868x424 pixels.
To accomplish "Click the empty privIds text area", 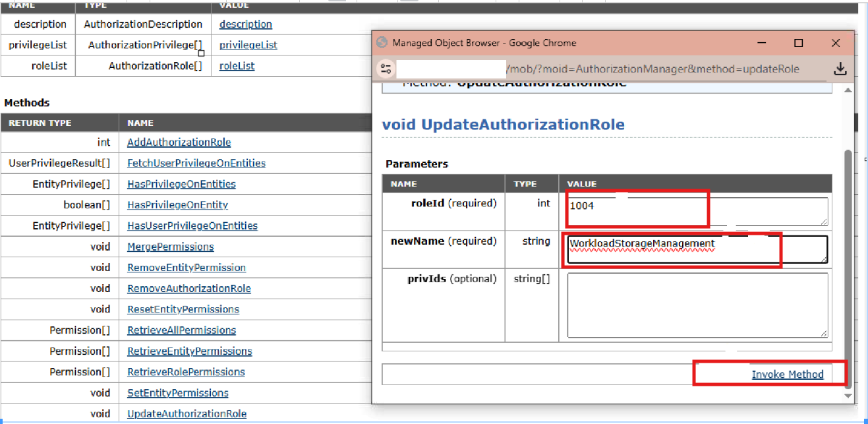I will point(697,305).
